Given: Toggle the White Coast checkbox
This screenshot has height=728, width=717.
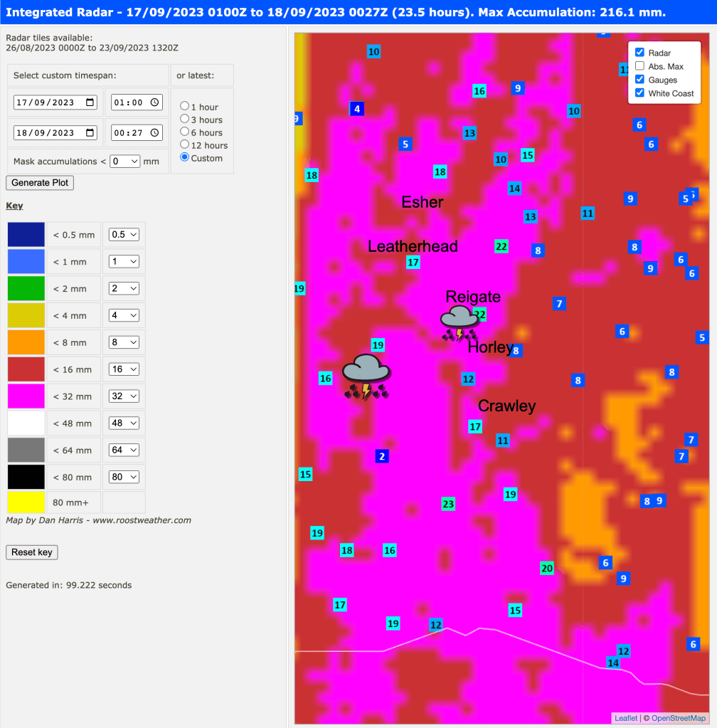Looking at the screenshot, I should click(x=639, y=93).
